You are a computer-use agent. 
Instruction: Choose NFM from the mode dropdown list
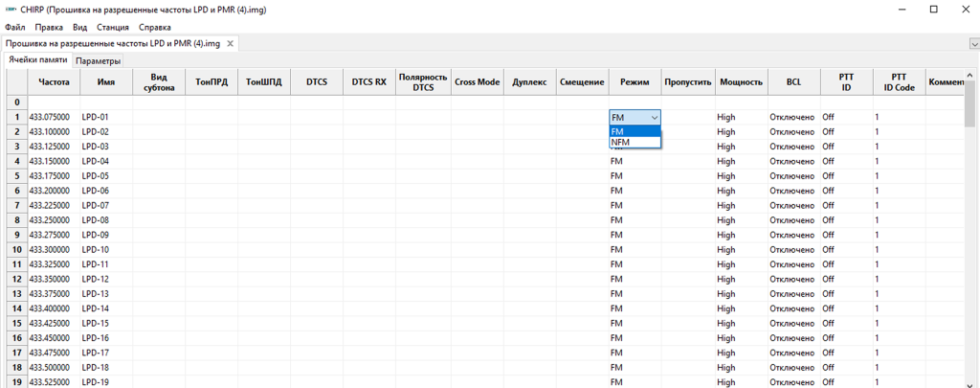pyautogui.click(x=634, y=143)
